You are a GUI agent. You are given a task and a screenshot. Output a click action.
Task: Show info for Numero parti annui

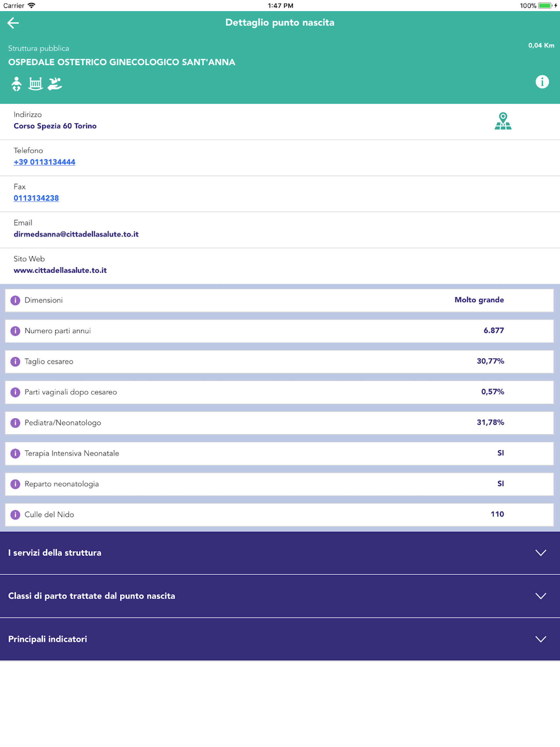coord(15,331)
